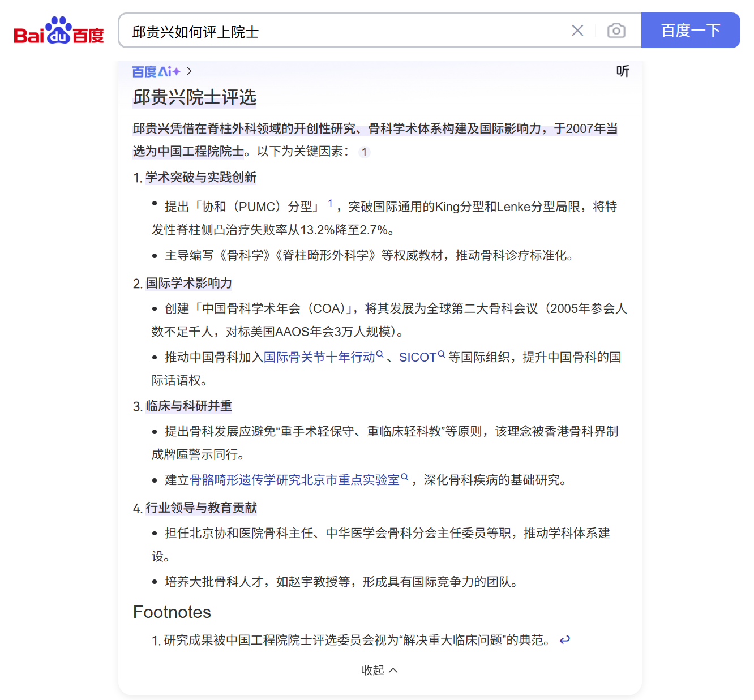Expand the 百度AI+ chevron arrow

click(190, 71)
